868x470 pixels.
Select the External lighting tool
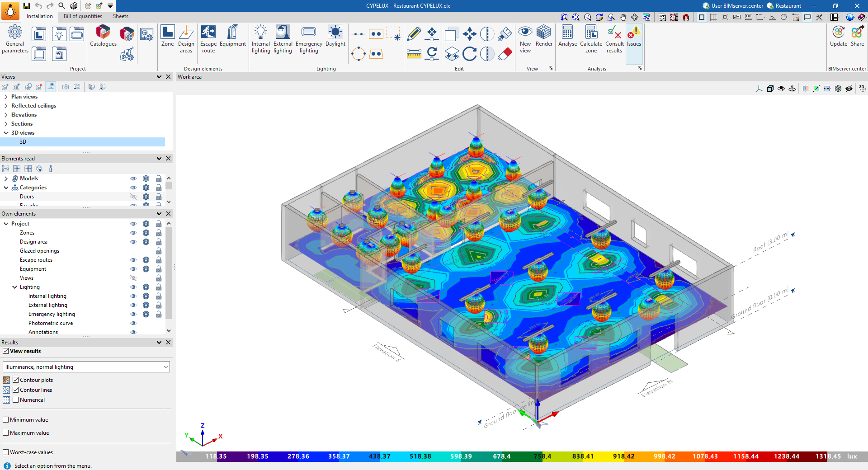tap(283, 39)
